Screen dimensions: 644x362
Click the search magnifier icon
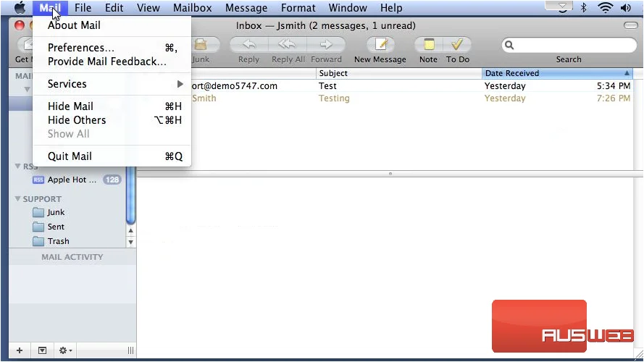click(509, 45)
